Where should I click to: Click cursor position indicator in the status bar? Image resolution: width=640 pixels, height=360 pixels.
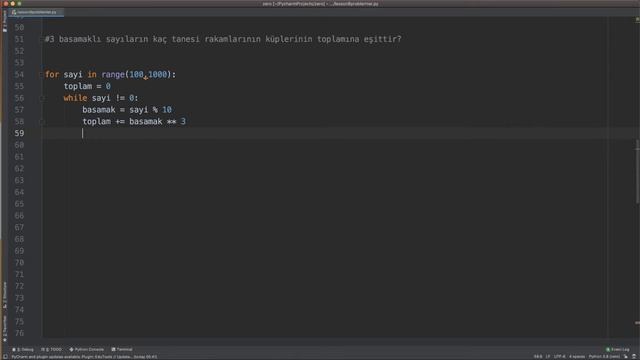point(538,357)
